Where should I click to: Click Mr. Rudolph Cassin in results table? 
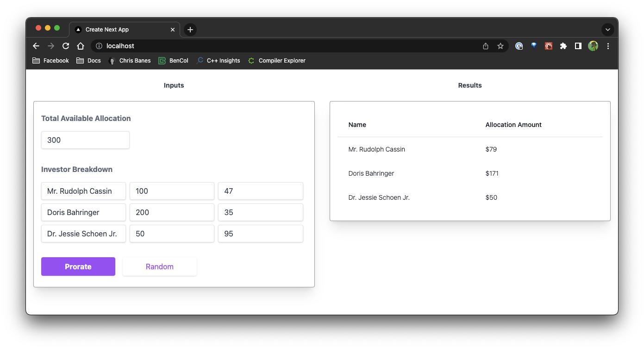coord(377,149)
